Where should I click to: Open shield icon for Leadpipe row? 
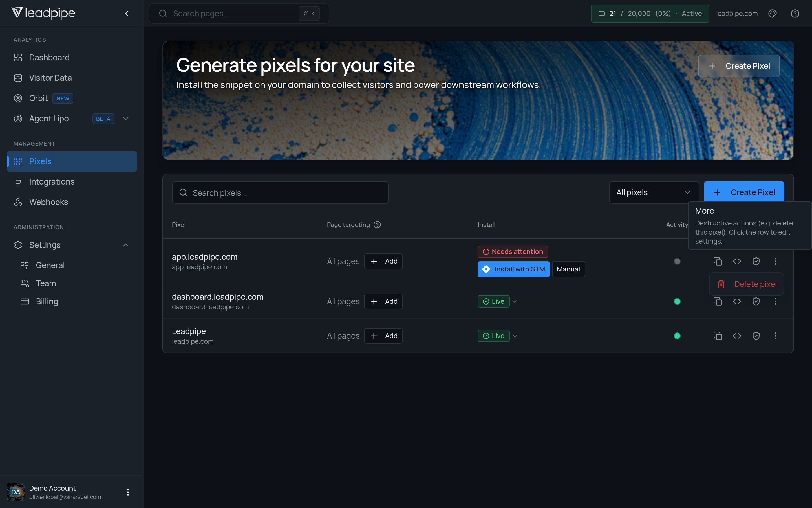click(x=756, y=336)
